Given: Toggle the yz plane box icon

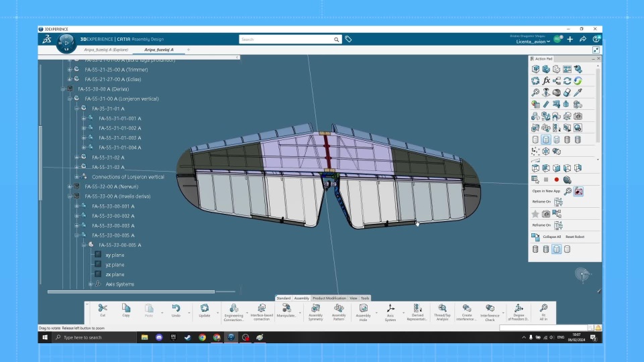Looking at the screenshot, I should [98, 264].
